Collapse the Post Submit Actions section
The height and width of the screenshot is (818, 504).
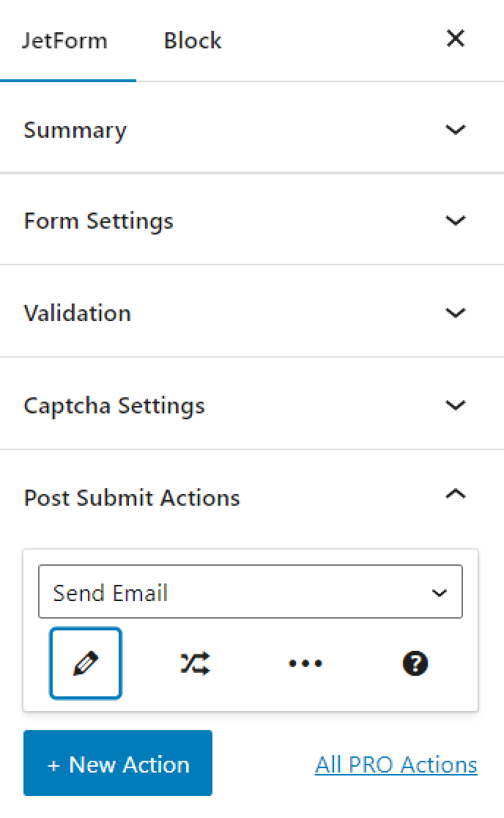pos(456,495)
